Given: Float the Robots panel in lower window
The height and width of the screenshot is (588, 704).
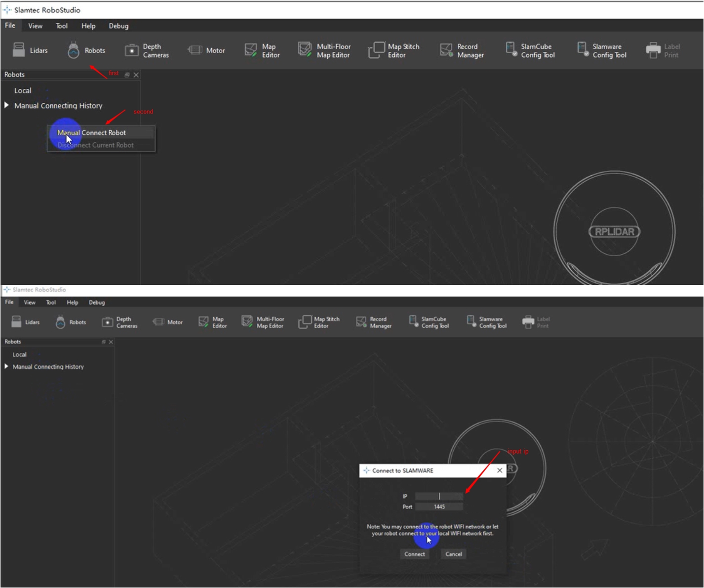Looking at the screenshot, I should tap(104, 342).
